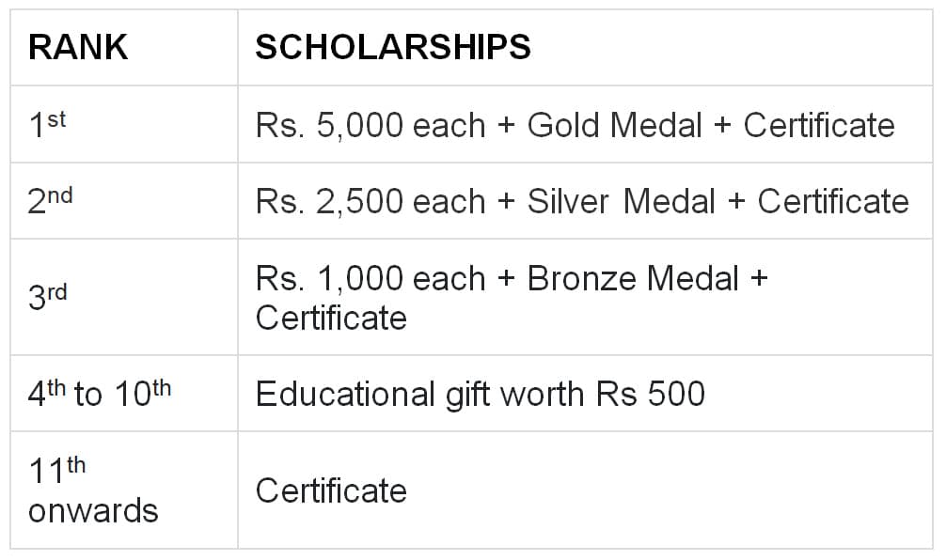
Task: Click Certificate at end of second row
Action: (x=833, y=201)
